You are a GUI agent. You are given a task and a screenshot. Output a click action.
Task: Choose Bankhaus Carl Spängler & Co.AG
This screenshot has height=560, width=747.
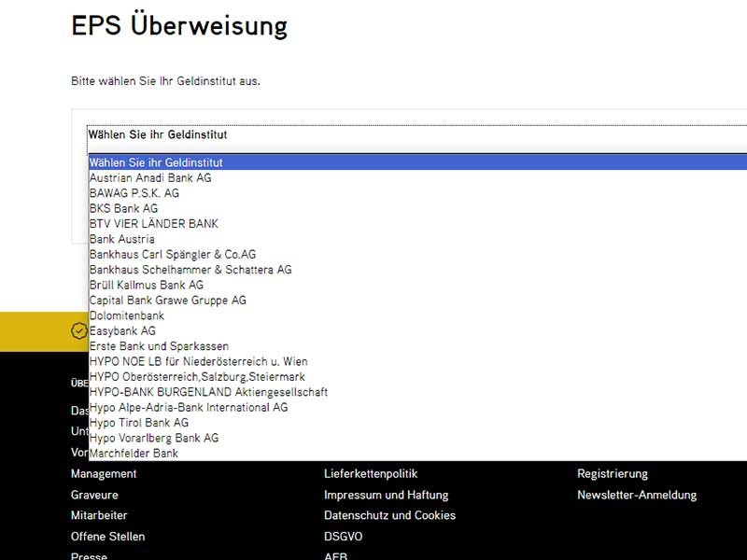coord(417,254)
